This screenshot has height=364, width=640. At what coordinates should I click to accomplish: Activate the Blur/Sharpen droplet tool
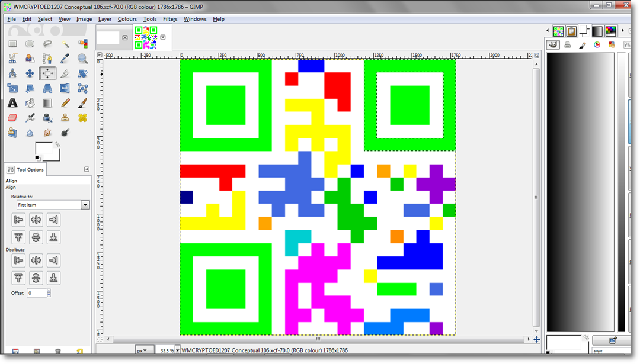click(x=30, y=133)
